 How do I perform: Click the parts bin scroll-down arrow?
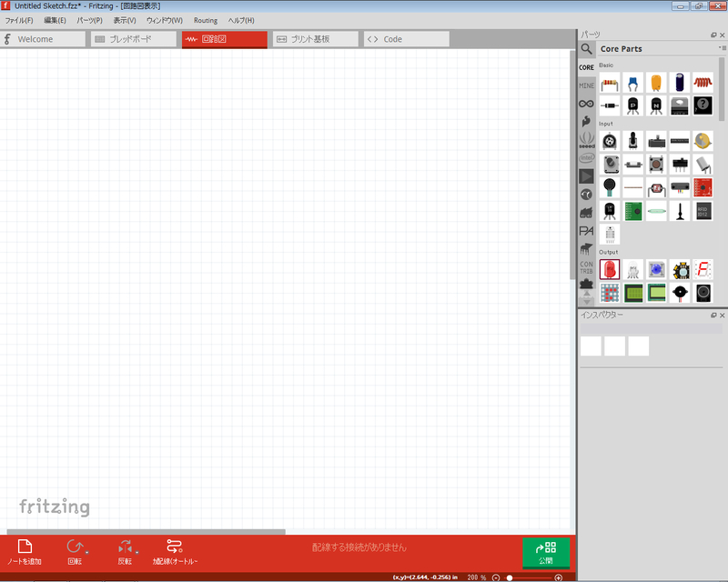pyautogui.click(x=586, y=301)
